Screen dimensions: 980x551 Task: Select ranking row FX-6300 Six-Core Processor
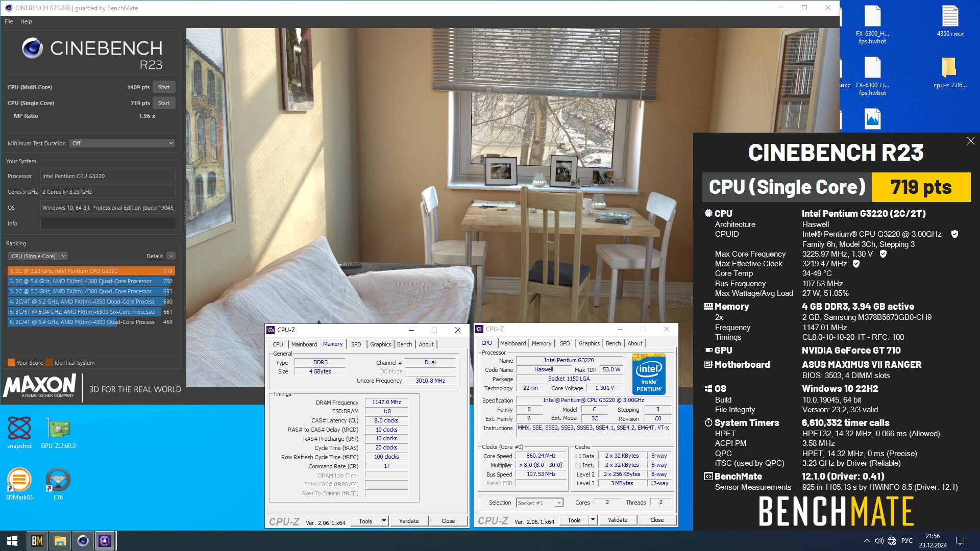click(x=91, y=312)
